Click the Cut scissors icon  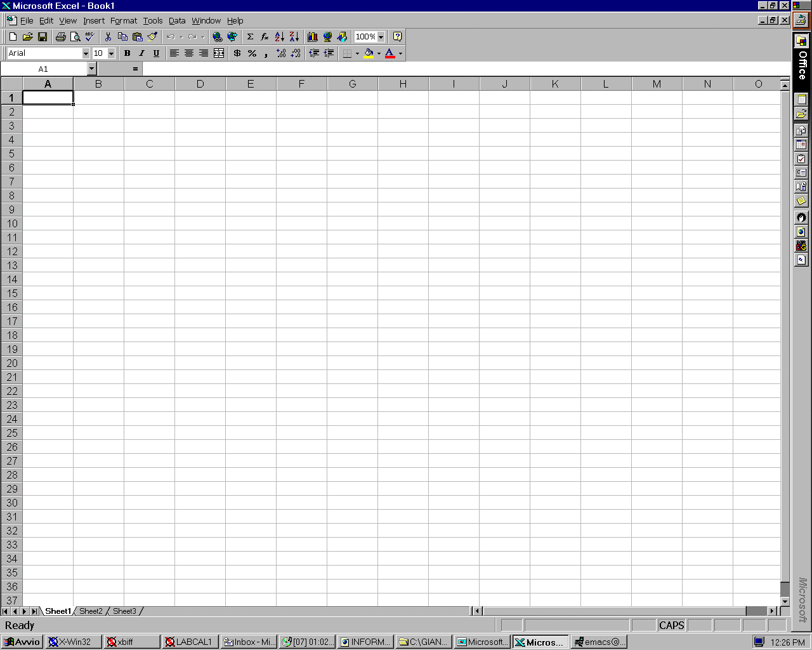(108, 37)
